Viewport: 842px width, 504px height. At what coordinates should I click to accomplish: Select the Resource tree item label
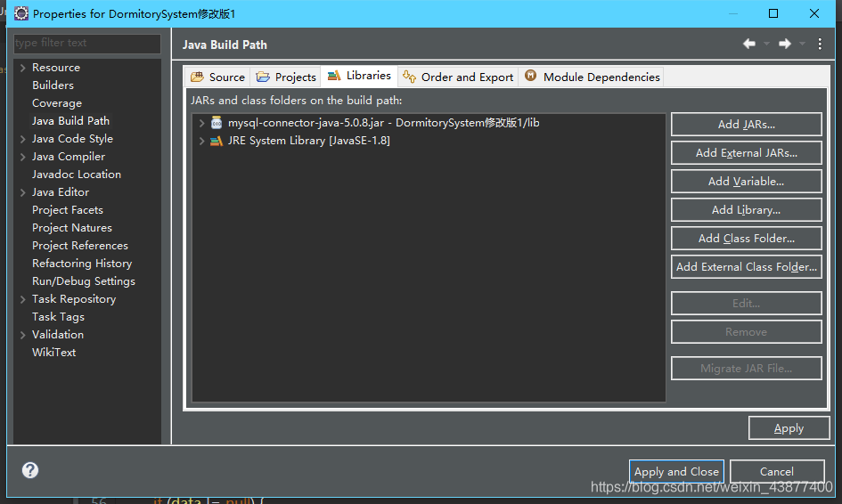56,68
